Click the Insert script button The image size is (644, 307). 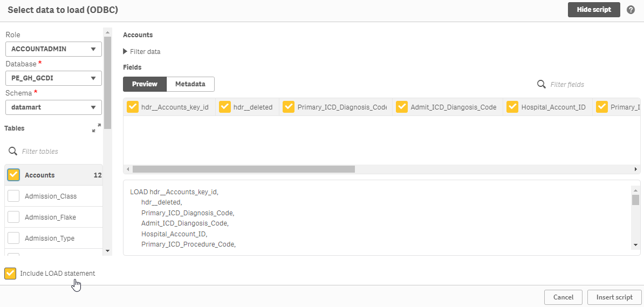[x=615, y=297]
